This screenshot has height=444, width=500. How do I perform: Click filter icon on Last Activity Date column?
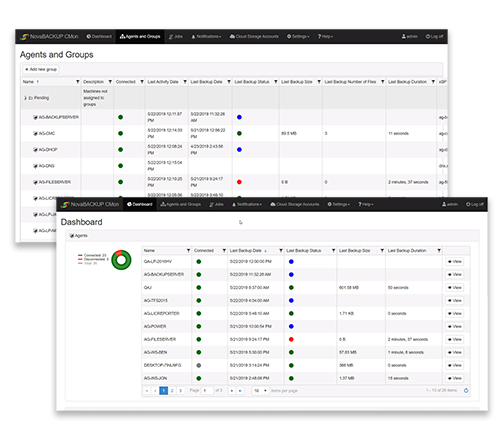coord(185,82)
